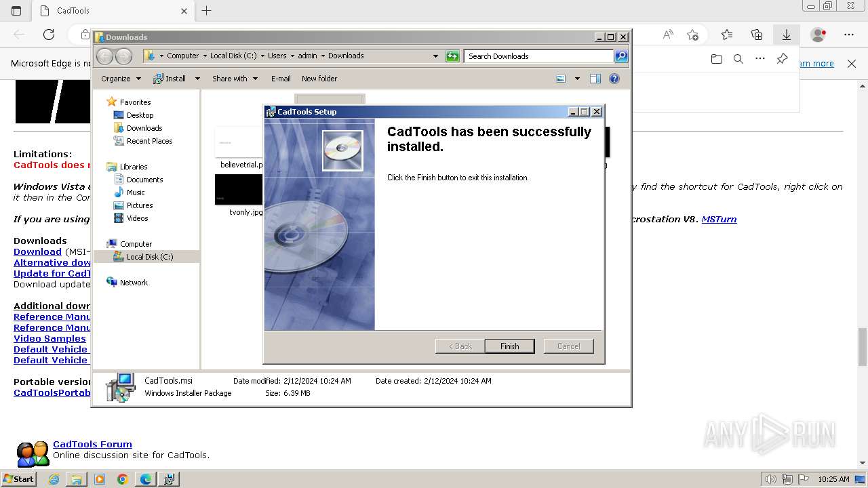This screenshot has width=868, height=488.
Task: Open Chrome from taskbar
Action: click(123, 479)
